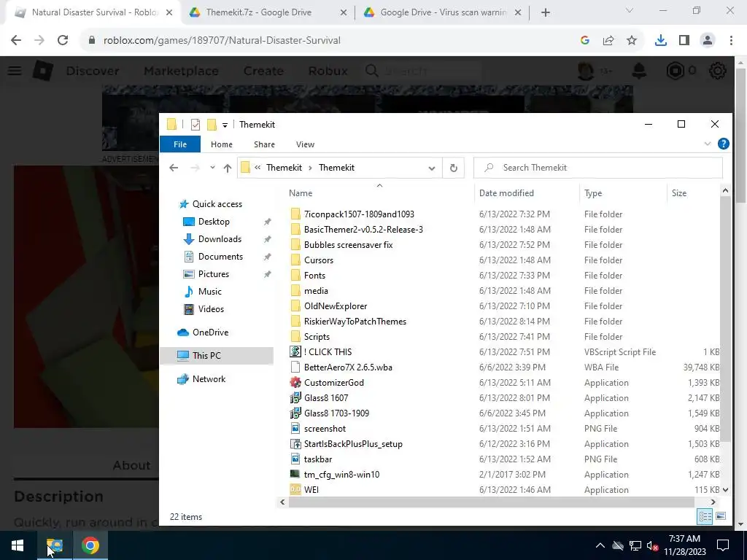Click the ! CLICK THIS script icon
747x560 pixels.
[x=295, y=352]
